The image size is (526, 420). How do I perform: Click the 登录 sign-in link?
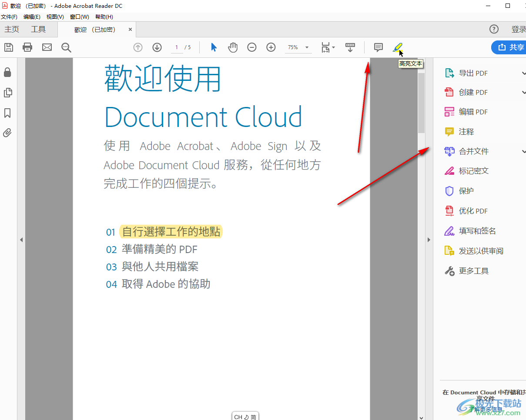[519, 29]
